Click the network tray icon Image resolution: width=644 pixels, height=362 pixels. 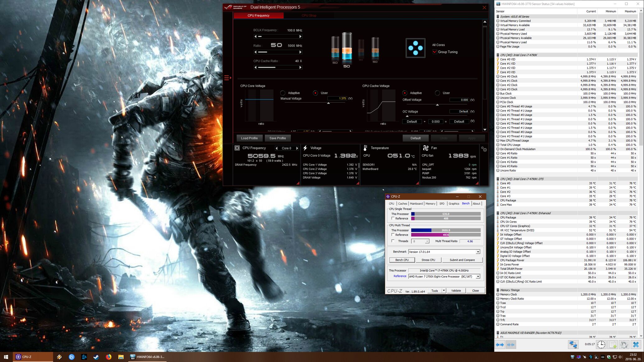tap(614, 357)
